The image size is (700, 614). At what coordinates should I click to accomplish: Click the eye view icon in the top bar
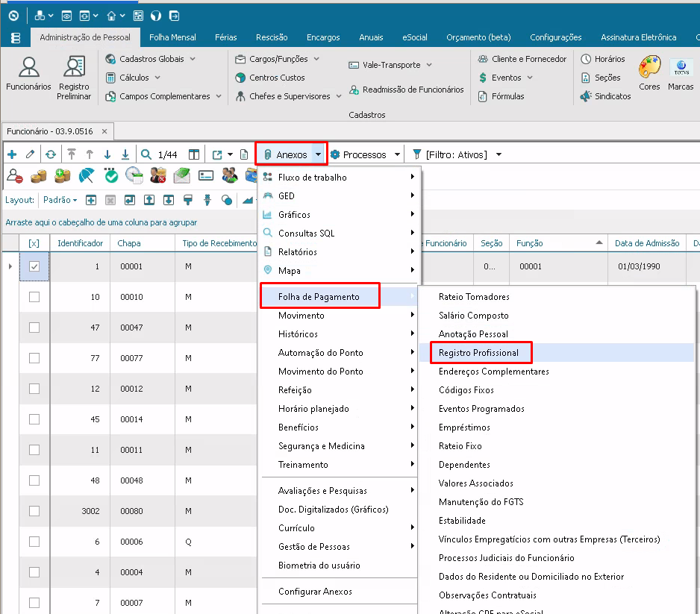(x=66, y=16)
